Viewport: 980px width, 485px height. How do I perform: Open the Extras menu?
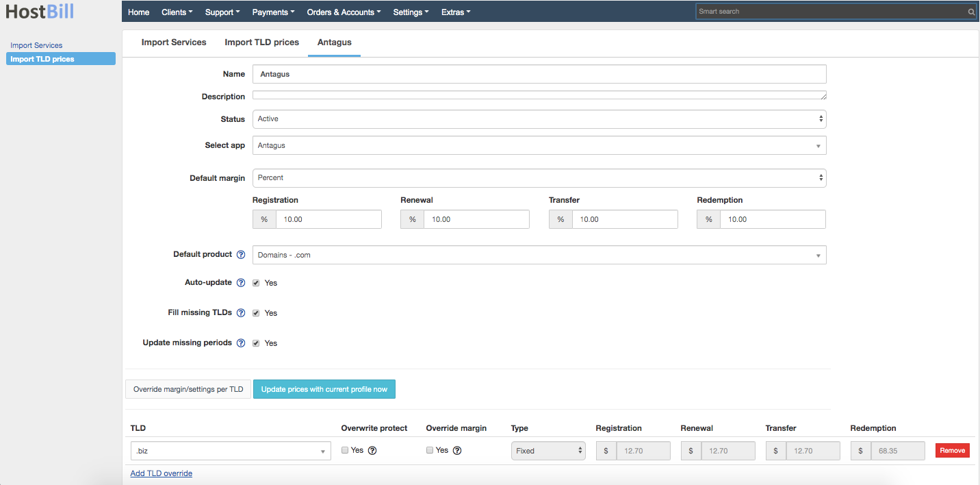tap(455, 12)
